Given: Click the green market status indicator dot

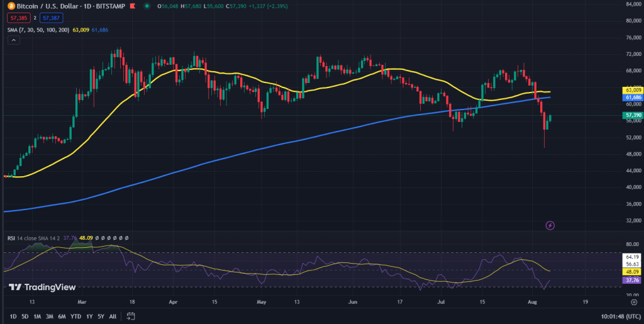Looking at the screenshot, I should [x=147, y=6].
